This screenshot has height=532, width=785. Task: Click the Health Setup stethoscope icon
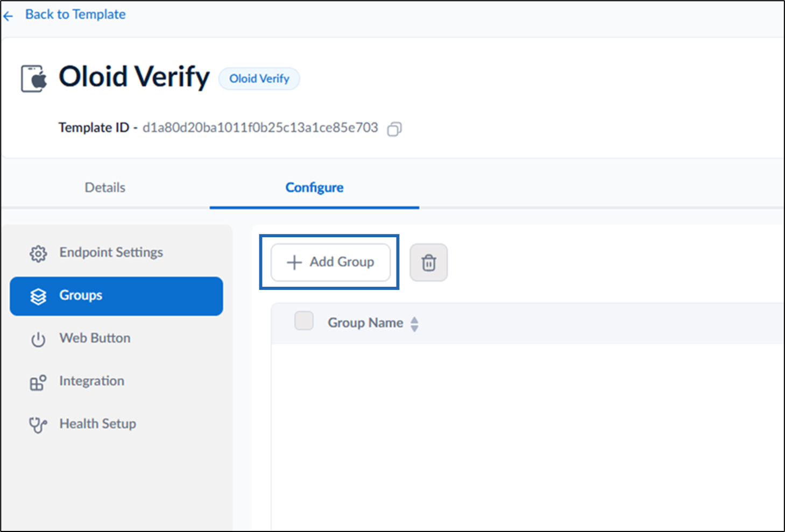pyautogui.click(x=38, y=425)
